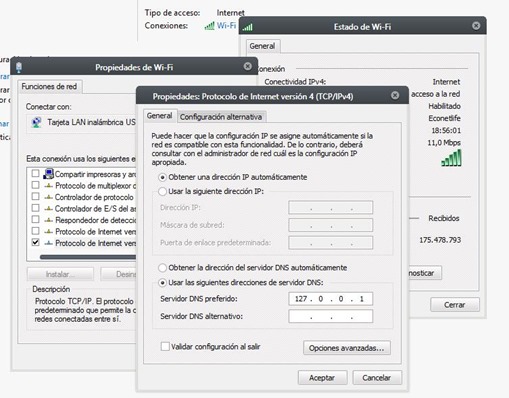Viewport: 509px width, 398px height.
Task: Click the Aceptar button
Action: [x=322, y=378]
